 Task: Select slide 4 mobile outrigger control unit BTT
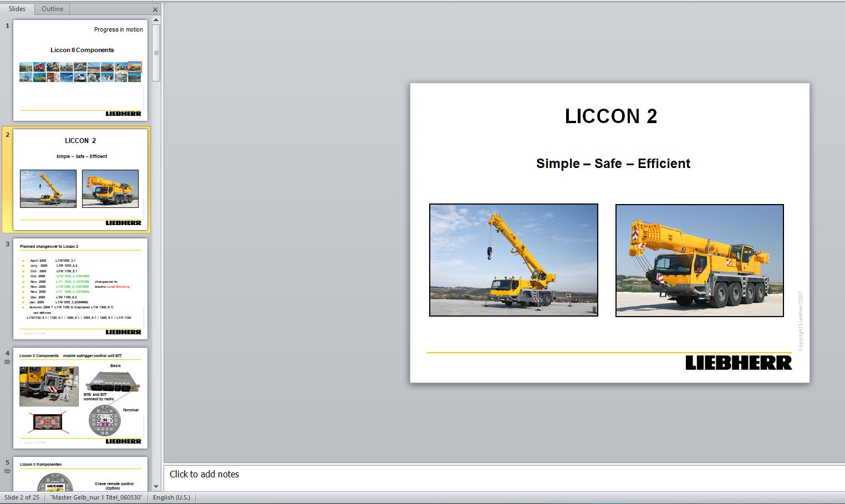(x=80, y=399)
